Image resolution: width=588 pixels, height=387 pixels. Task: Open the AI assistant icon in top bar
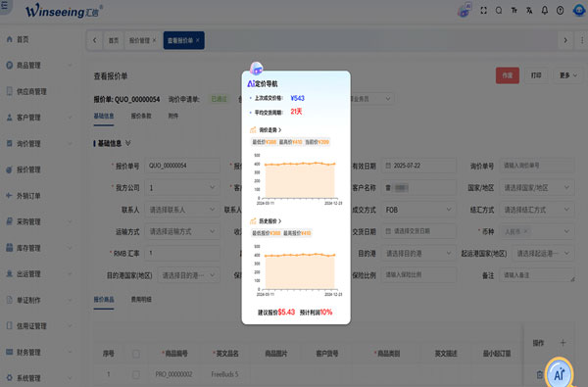[465, 10]
